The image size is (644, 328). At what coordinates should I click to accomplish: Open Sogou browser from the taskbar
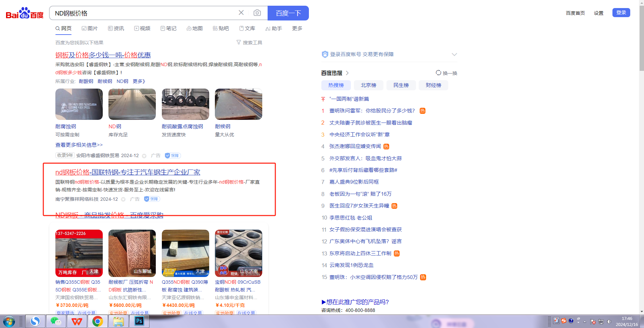pyautogui.click(x=35, y=322)
